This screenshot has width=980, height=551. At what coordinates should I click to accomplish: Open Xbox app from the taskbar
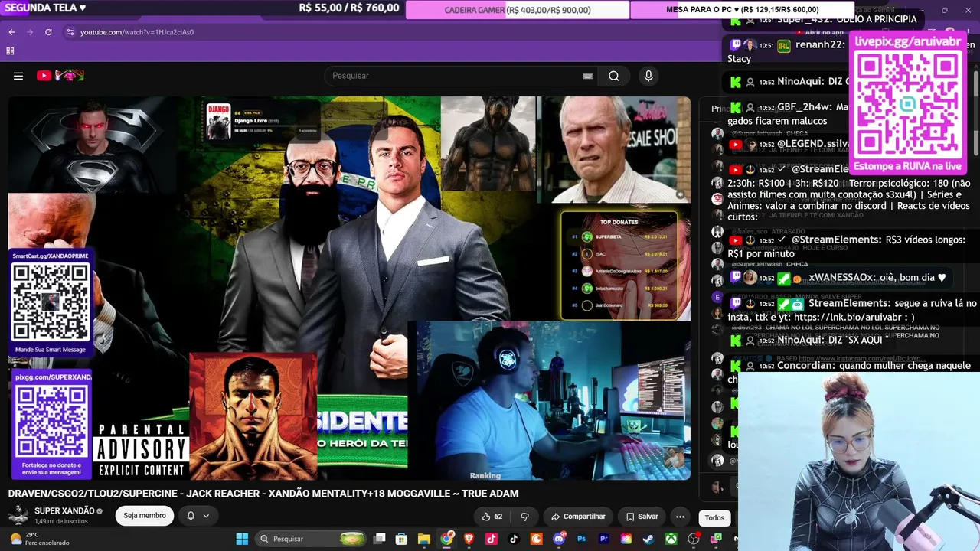(x=671, y=539)
